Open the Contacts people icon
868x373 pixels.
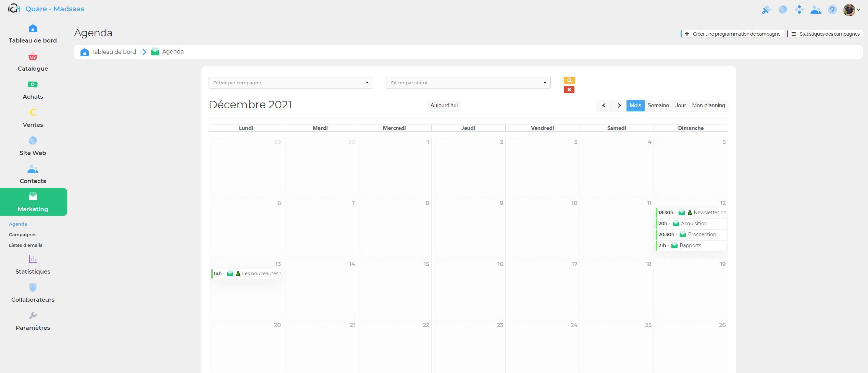tap(33, 169)
